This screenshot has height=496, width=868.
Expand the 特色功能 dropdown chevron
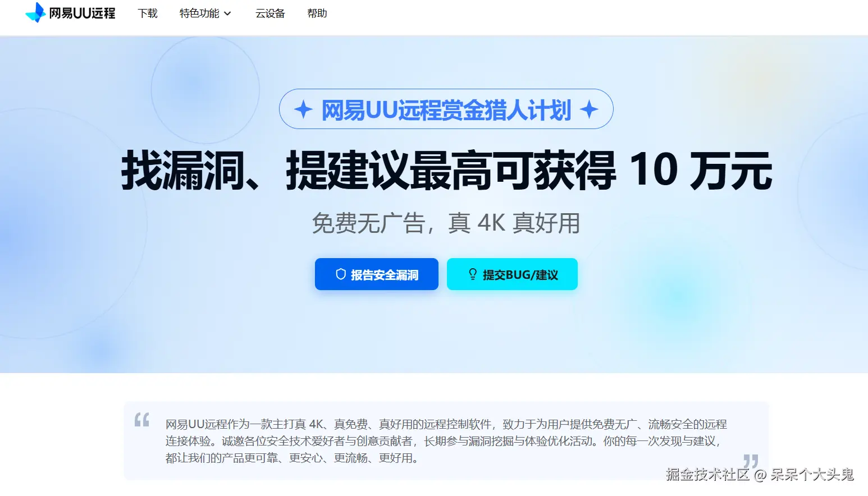(x=227, y=13)
